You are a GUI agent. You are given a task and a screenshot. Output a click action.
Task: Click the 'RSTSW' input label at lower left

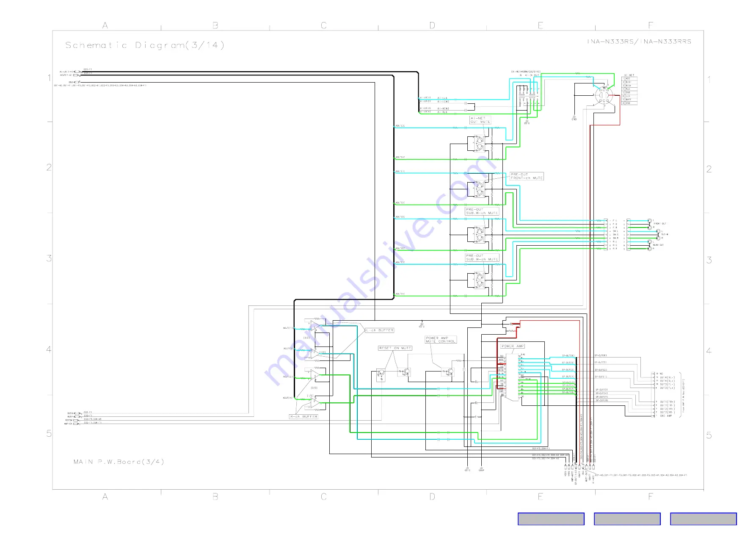69,420
